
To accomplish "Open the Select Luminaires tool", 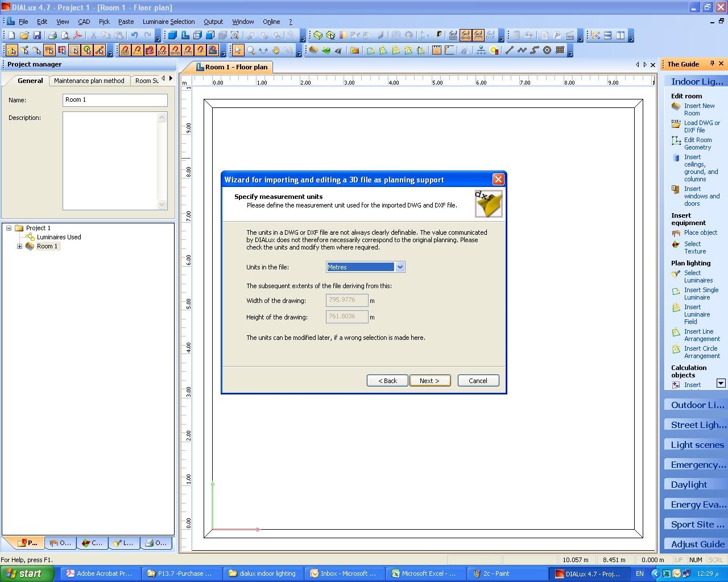I will click(x=695, y=276).
